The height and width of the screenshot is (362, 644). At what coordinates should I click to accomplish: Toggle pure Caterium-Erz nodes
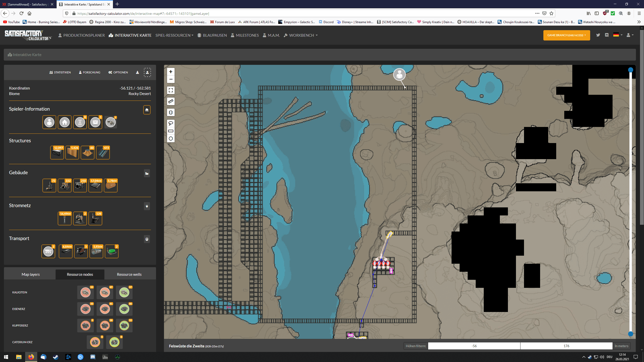click(x=114, y=342)
